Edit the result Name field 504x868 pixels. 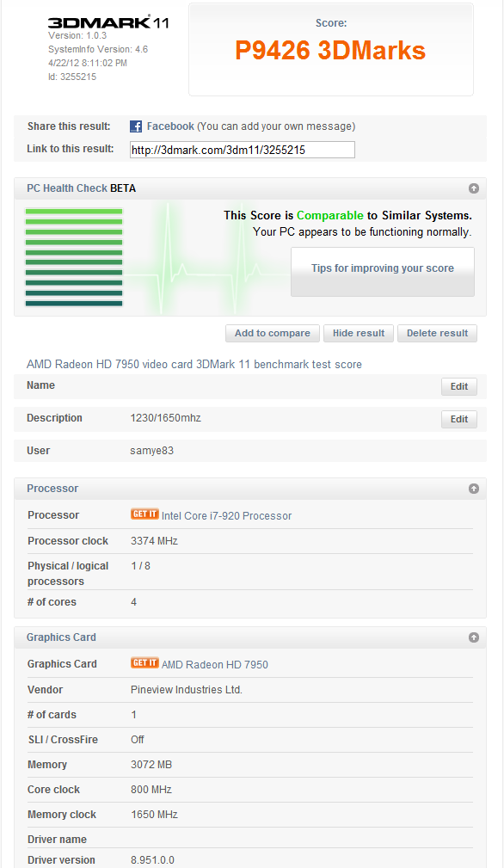click(x=459, y=386)
